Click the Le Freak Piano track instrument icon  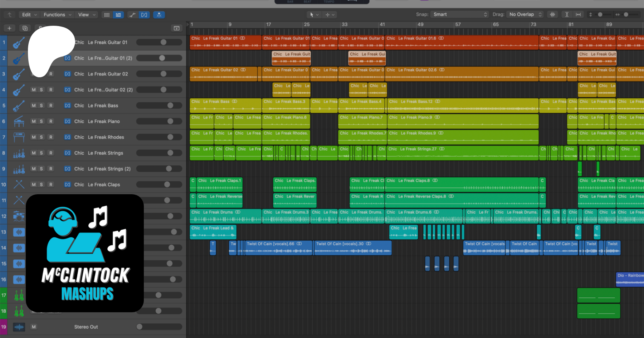(19, 122)
